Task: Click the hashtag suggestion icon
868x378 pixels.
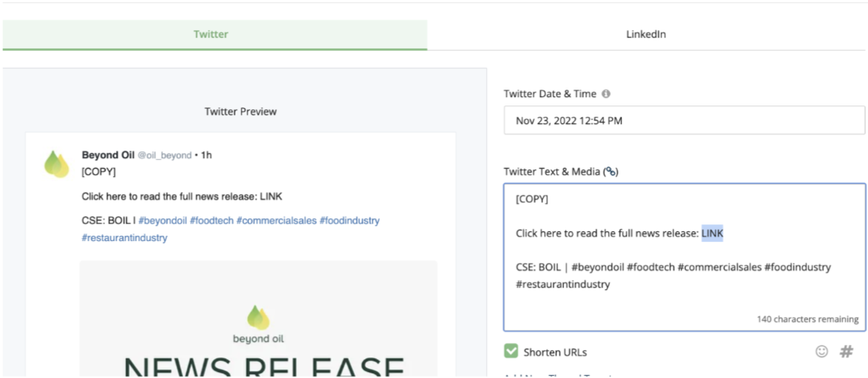Action: coord(846,352)
